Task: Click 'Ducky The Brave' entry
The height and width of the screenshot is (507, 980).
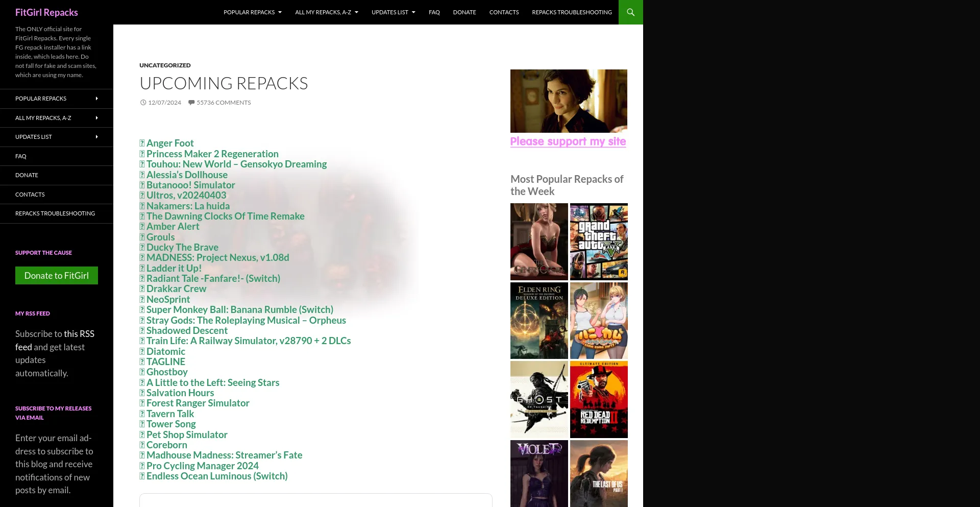Action: pos(182,247)
